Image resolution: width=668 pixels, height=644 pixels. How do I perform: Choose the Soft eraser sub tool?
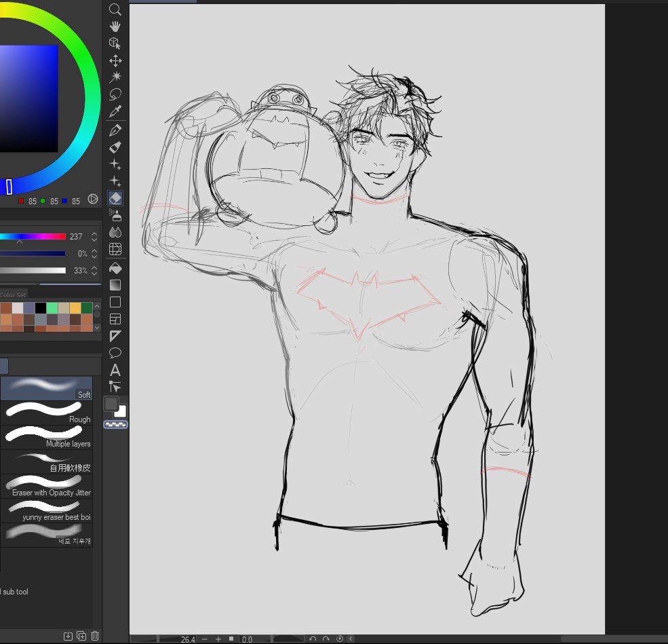pos(46,388)
